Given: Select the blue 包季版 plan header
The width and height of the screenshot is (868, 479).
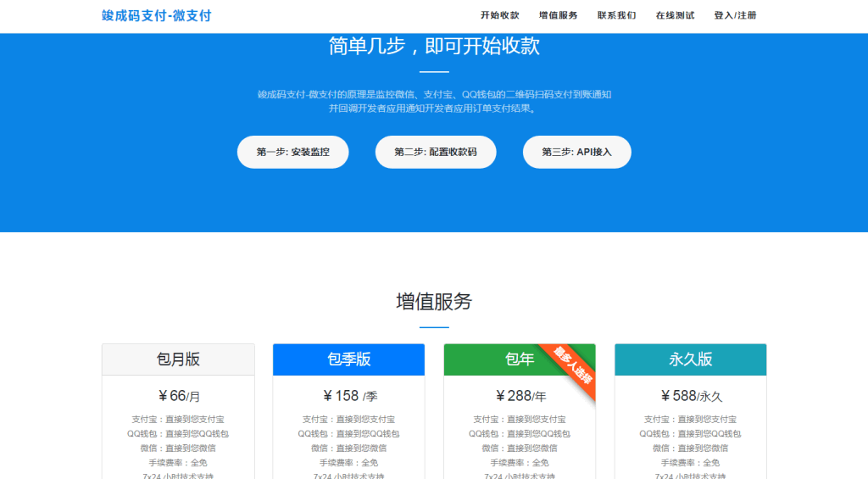Looking at the screenshot, I should pyautogui.click(x=348, y=359).
